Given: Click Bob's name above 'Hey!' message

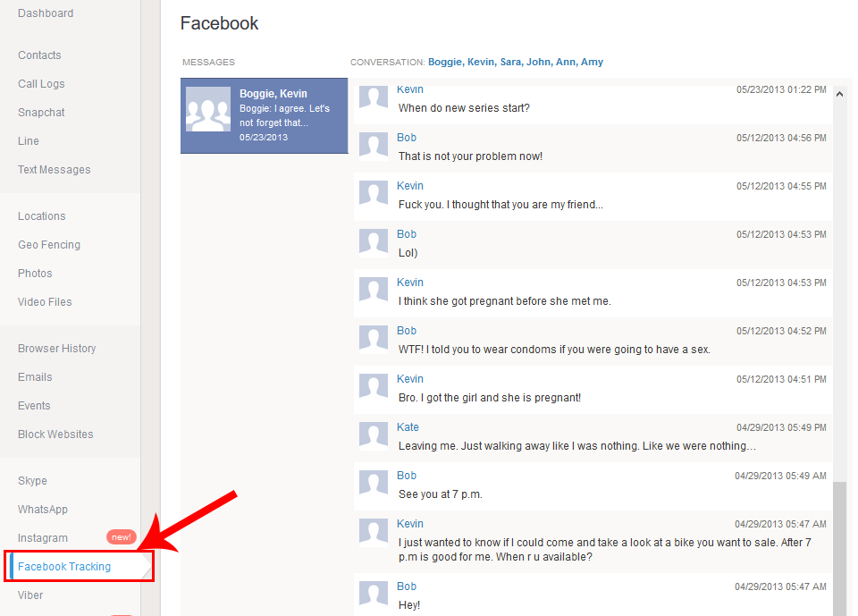Looking at the screenshot, I should 407,586.
